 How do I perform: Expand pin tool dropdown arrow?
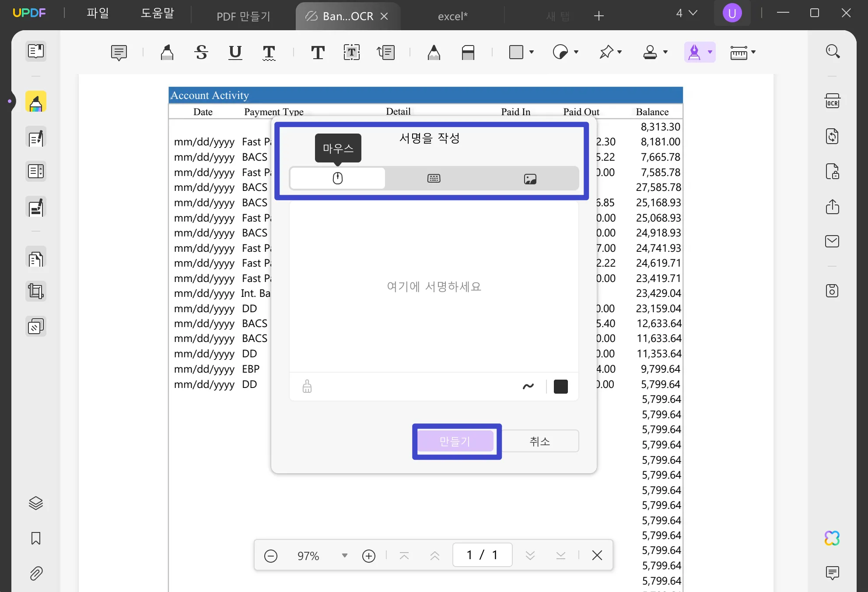point(619,52)
